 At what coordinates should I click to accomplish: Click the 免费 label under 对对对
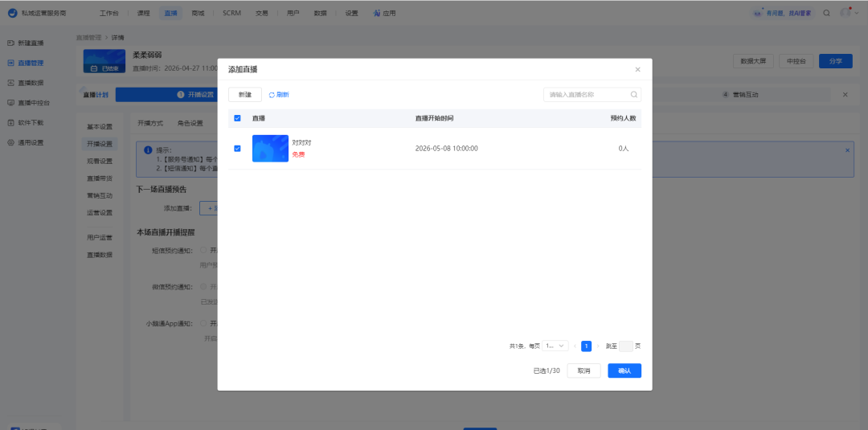click(298, 155)
